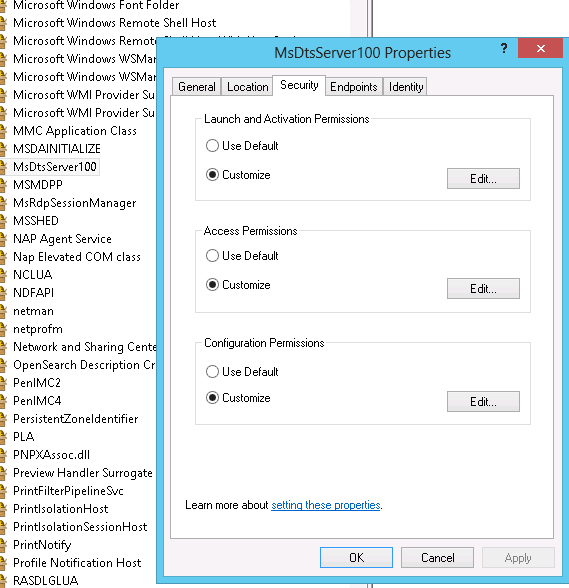Click the icon next to MMC Application Class
This screenshot has width=569, height=588.
coord(3,131)
